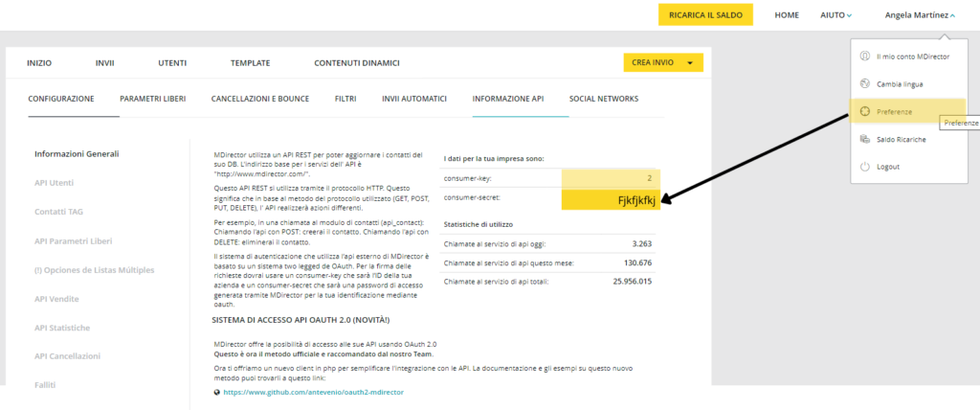
Task: Choose Cambia lingua from the user menu
Action: pyautogui.click(x=900, y=84)
